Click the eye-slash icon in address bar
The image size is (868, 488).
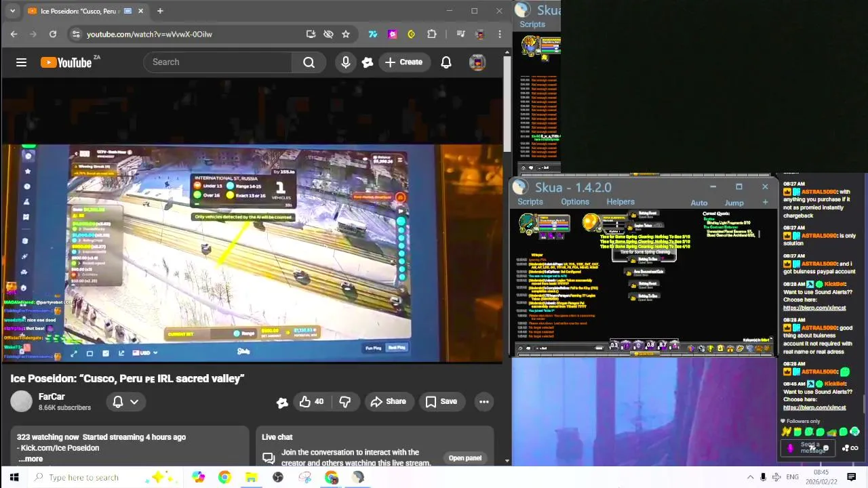[328, 34]
